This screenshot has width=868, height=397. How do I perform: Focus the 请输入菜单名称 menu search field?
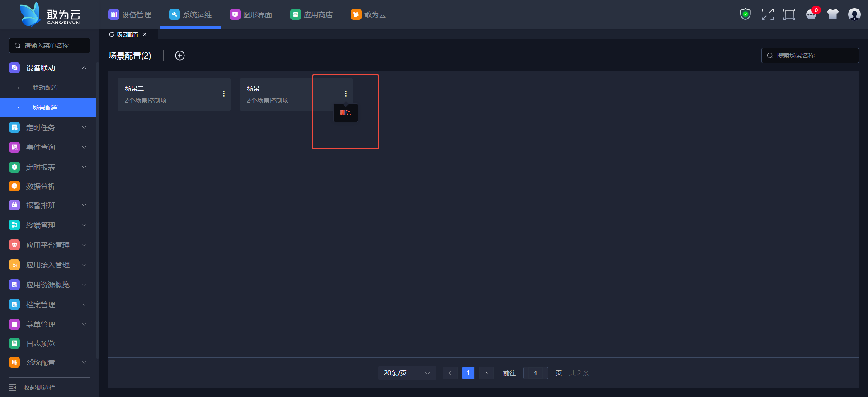pyautogui.click(x=50, y=46)
